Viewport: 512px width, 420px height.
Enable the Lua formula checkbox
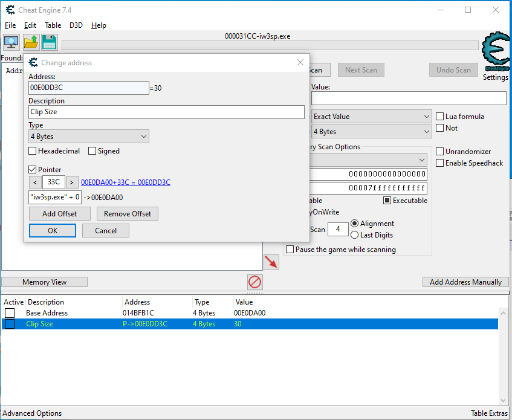click(x=440, y=117)
